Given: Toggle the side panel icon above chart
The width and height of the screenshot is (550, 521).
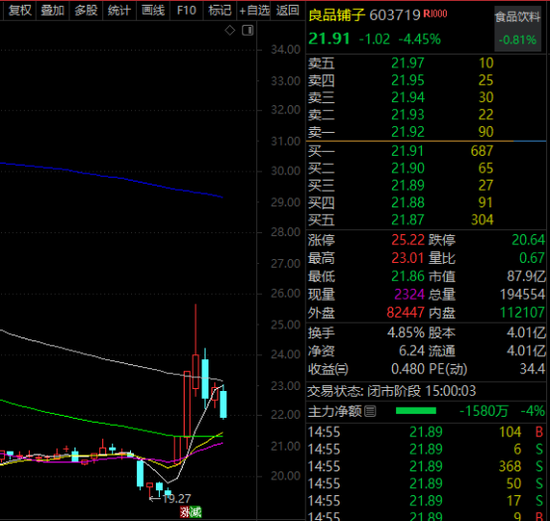Looking at the screenshot, I should tap(248, 31).
